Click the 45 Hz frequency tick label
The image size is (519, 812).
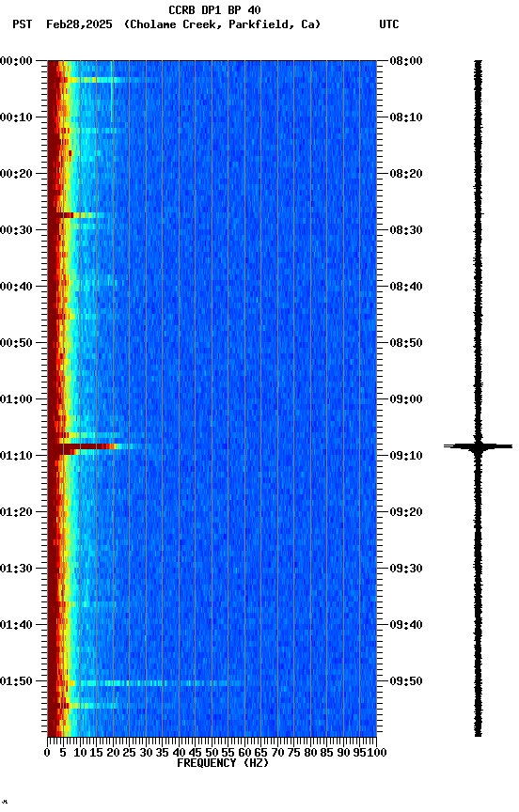pyautogui.click(x=196, y=753)
